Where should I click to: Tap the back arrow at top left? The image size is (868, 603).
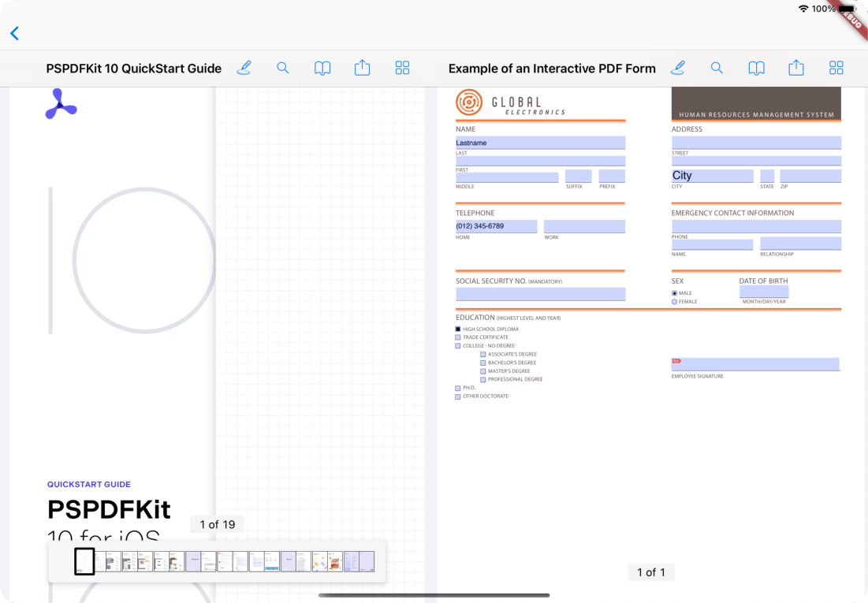coord(14,33)
